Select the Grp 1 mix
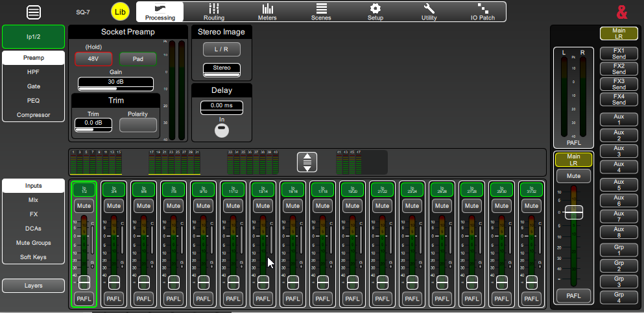This screenshot has height=313, width=644. click(619, 249)
